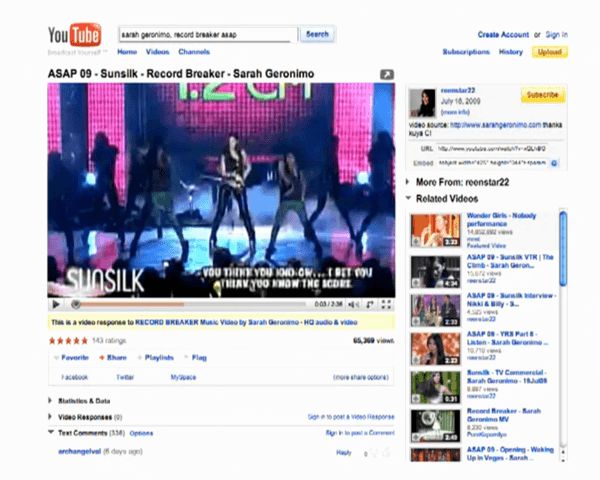
Task: Share video on Facebook
Action: coord(75,377)
